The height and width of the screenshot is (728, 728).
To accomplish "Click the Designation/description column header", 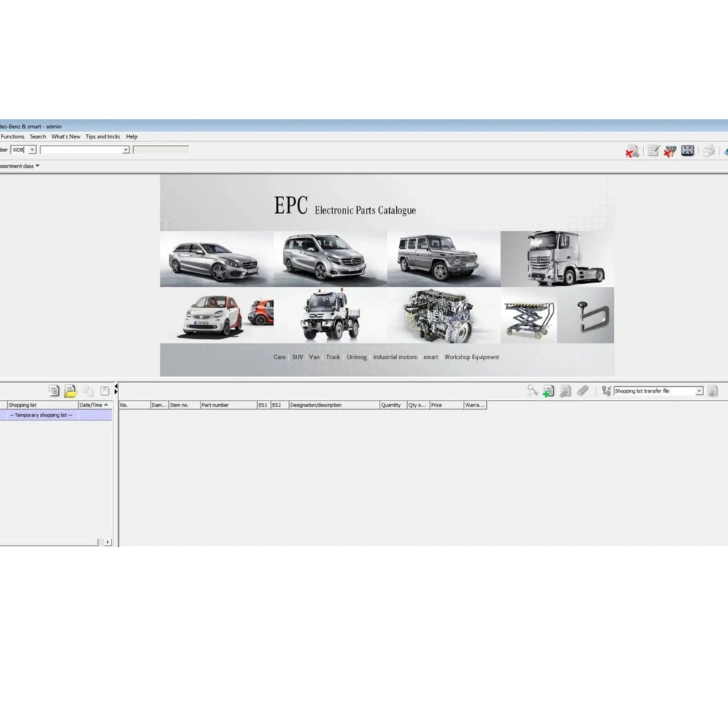I will (x=334, y=405).
